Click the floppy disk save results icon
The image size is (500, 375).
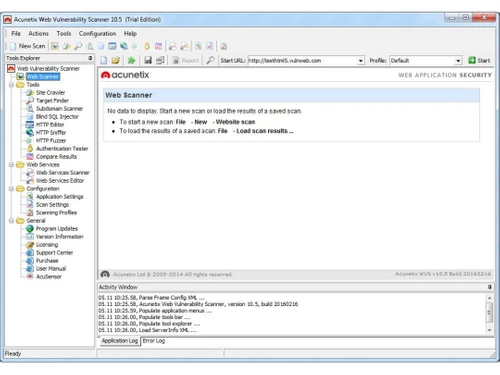coord(148,60)
